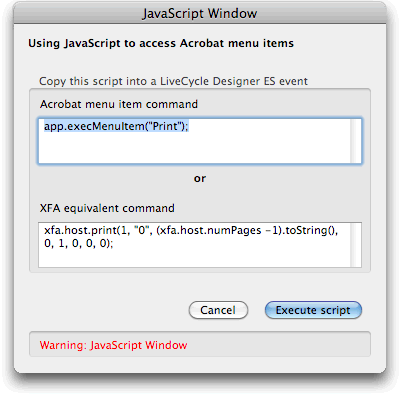Click the scrollbar of the XFA command field
Image resolution: width=400 pixels, height=396 pixels.
(356, 245)
